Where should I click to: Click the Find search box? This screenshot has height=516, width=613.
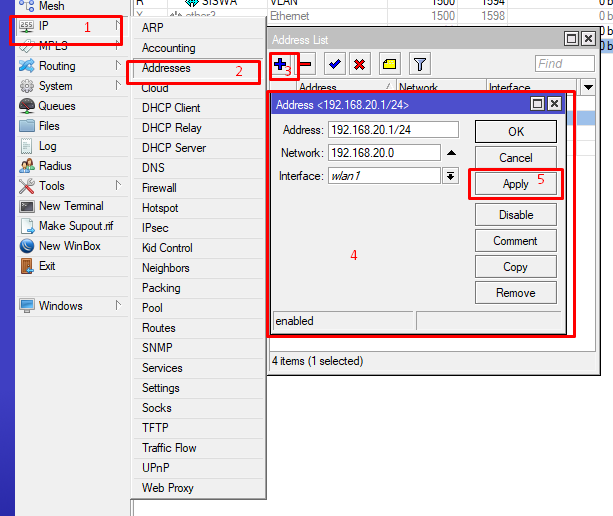coord(563,64)
